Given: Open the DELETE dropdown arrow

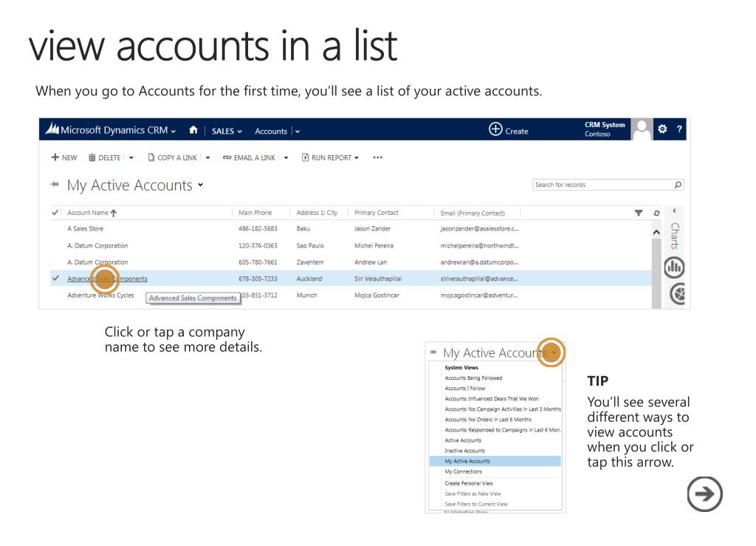Looking at the screenshot, I should (131, 157).
